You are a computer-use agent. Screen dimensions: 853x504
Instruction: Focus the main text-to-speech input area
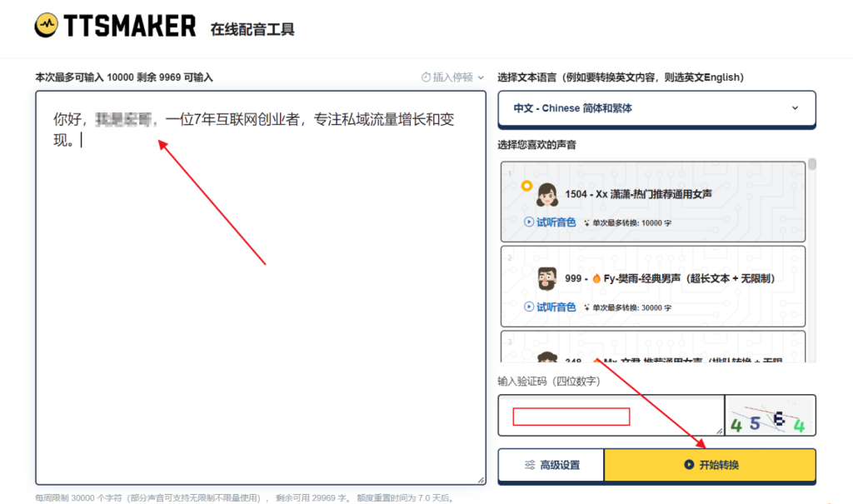click(261, 287)
